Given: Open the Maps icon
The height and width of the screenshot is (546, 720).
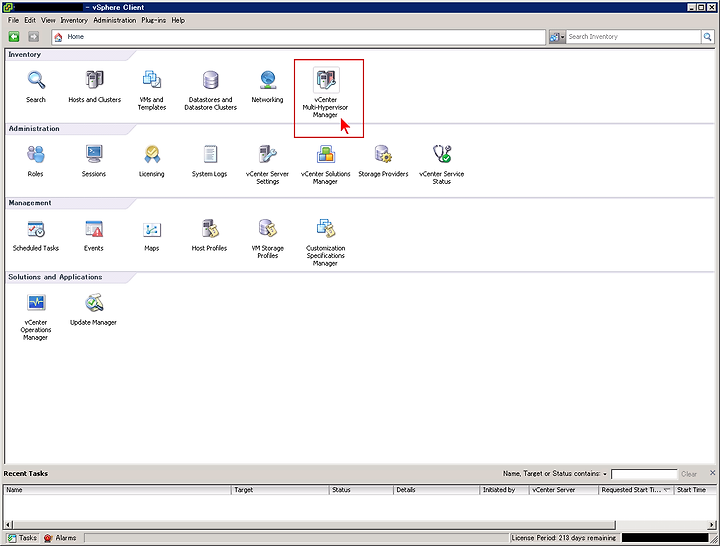Looking at the screenshot, I should click(152, 229).
